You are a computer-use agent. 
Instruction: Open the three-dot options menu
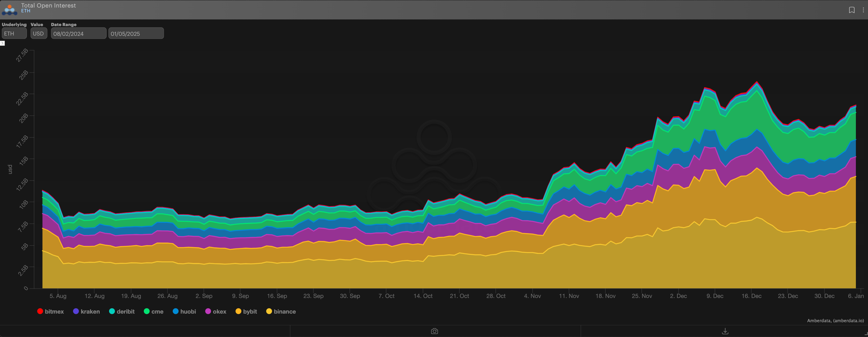863,10
